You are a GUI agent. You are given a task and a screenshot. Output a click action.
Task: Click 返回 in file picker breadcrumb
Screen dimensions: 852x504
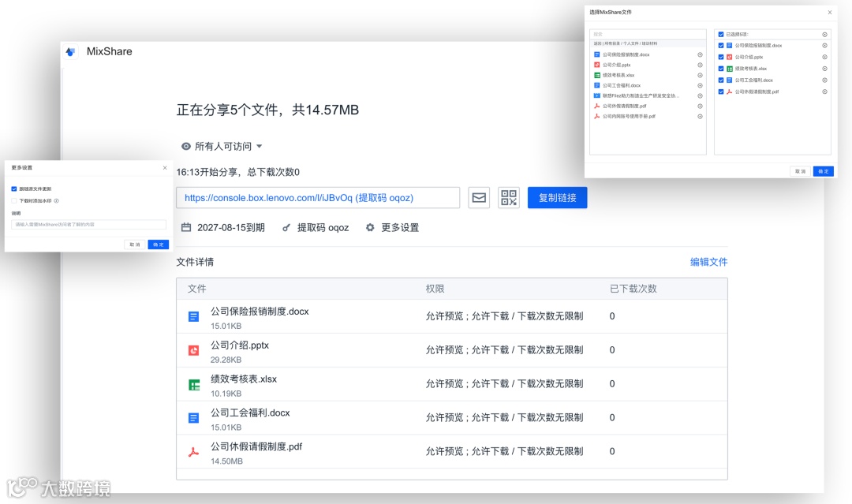pyautogui.click(x=597, y=43)
